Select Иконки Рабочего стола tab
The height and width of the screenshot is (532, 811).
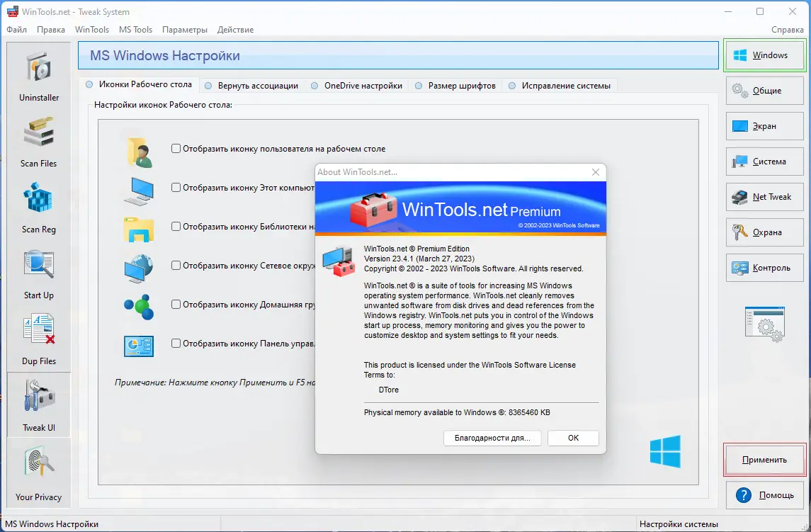tap(139, 84)
